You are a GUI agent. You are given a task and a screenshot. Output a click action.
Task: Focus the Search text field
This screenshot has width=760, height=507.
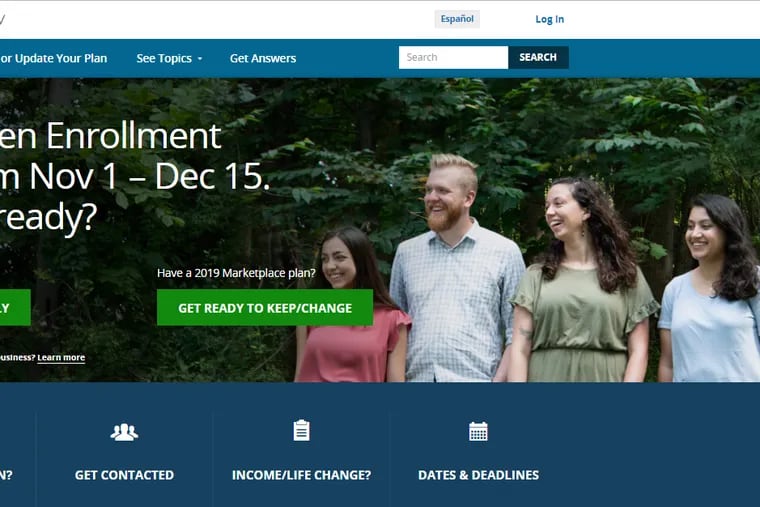453,57
